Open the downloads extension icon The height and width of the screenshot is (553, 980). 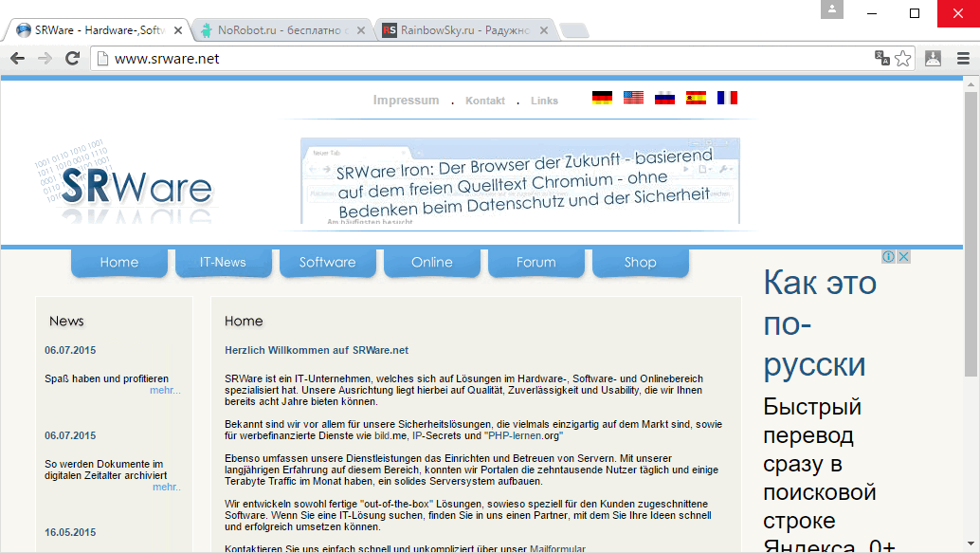tap(934, 58)
